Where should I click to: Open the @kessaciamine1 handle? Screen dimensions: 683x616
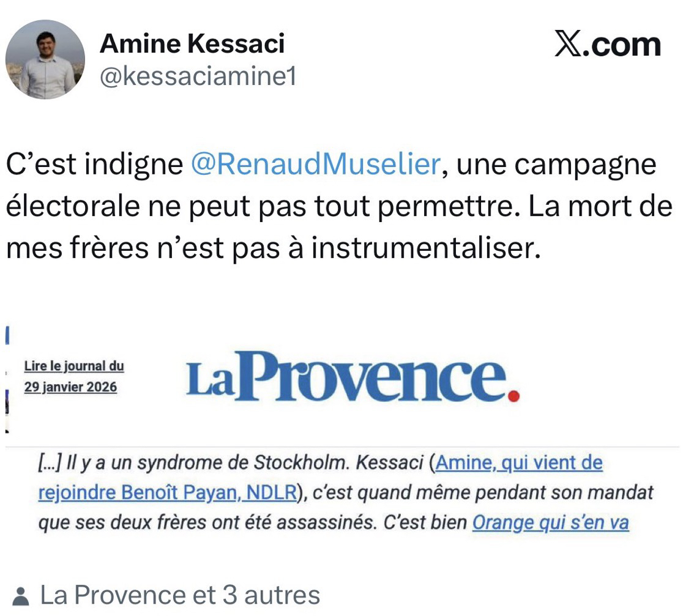point(198,78)
